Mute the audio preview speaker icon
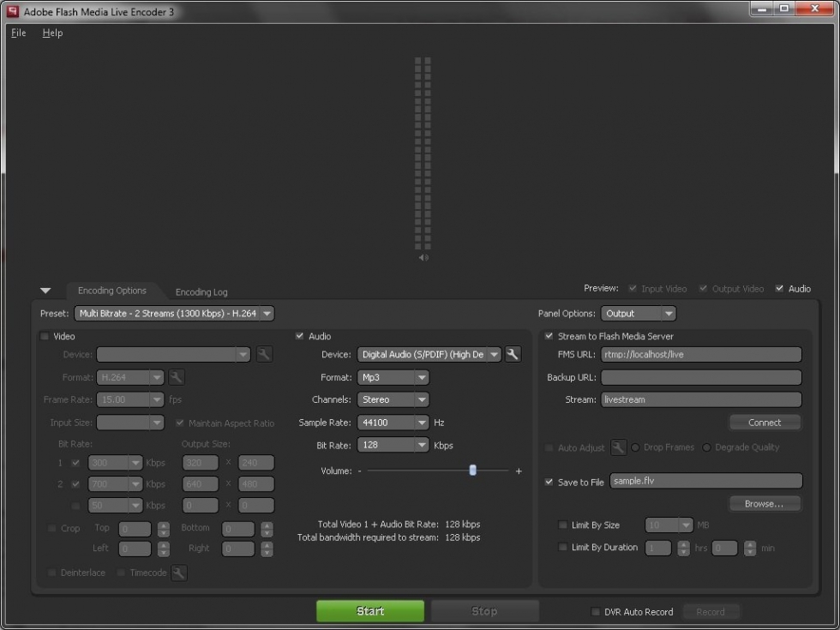Image resolution: width=840 pixels, height=630 pixels. [422, 256]
